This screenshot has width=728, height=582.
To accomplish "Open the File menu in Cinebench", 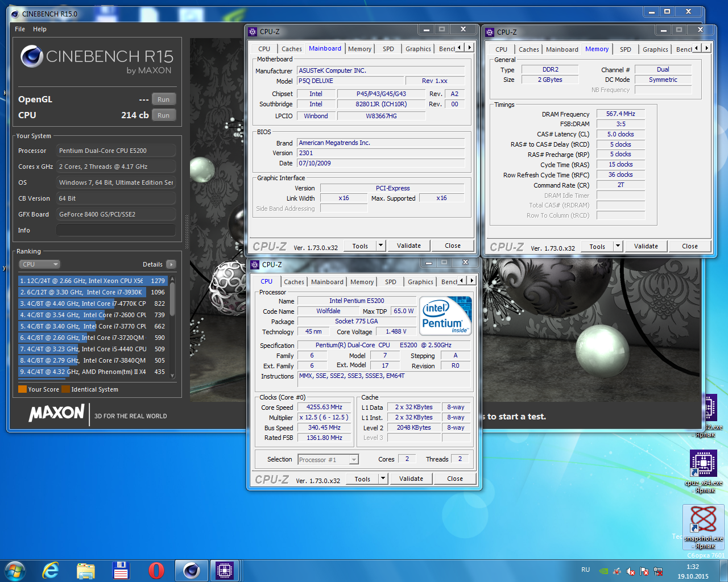I will 20,29.
